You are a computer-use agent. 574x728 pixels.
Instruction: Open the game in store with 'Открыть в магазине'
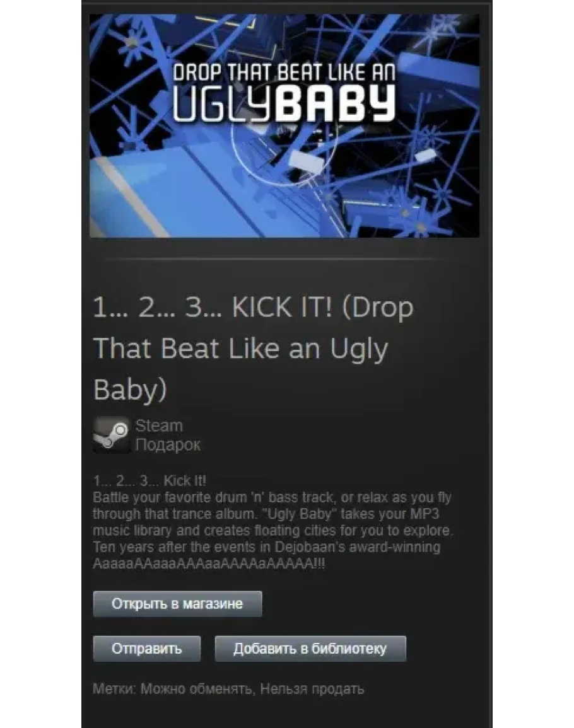(x=177, y=604)
